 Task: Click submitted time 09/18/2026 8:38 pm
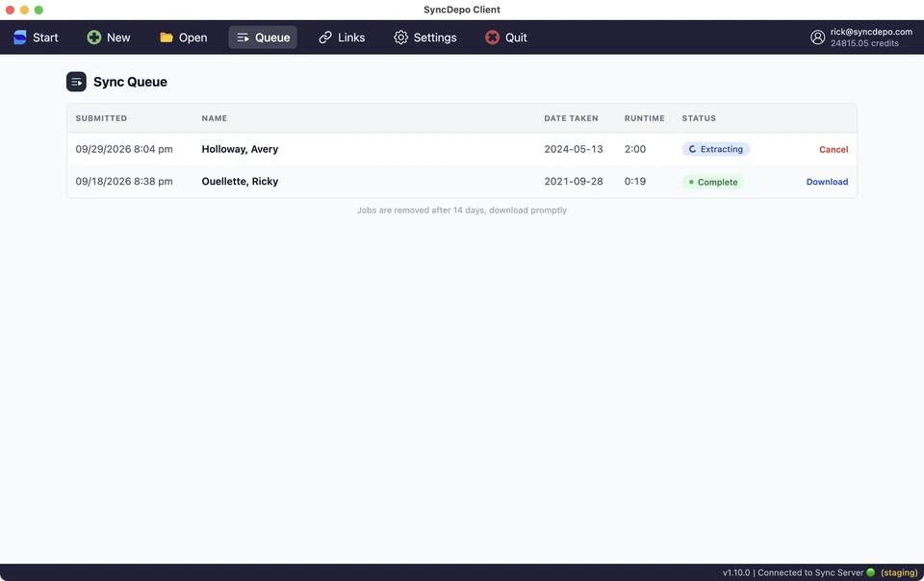click(124, 181)
